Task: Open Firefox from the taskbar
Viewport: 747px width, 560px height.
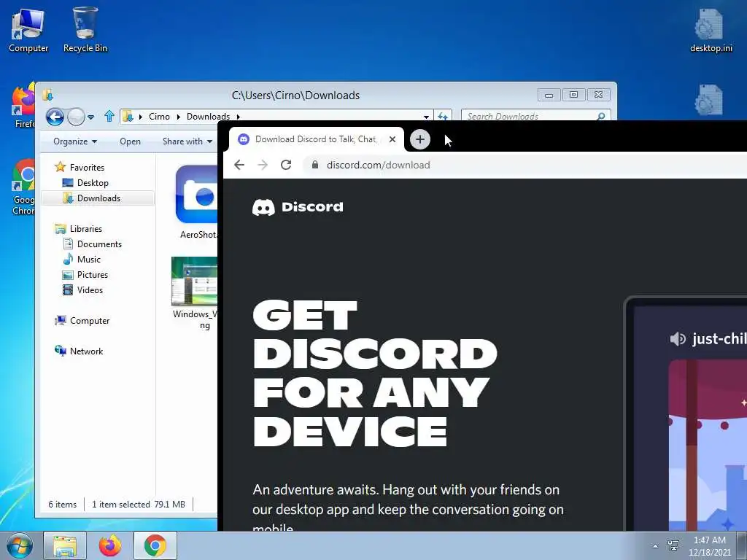Action: [110, 545]
